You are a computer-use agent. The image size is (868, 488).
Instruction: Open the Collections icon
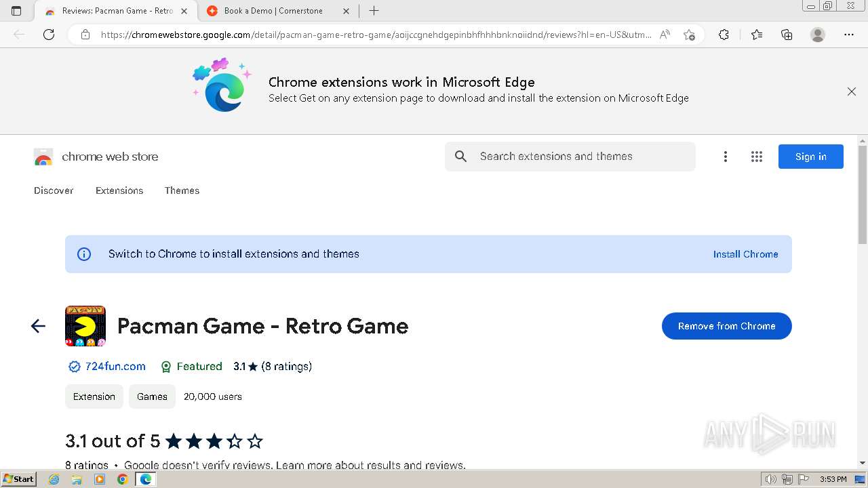(787, 35)
